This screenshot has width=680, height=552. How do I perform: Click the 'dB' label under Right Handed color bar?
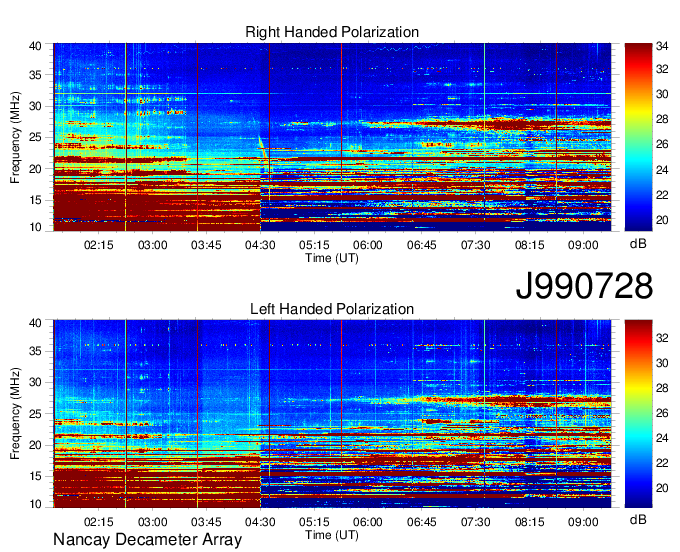coord(638,244)
